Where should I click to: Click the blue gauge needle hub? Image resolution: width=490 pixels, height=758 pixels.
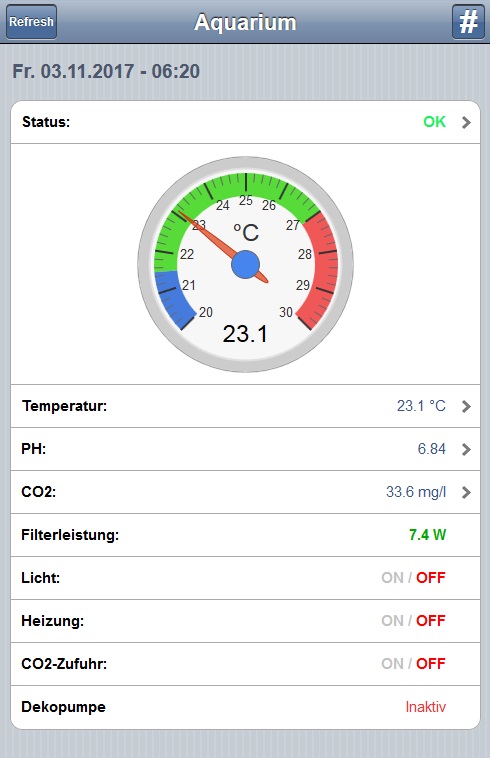coord(245,264)
